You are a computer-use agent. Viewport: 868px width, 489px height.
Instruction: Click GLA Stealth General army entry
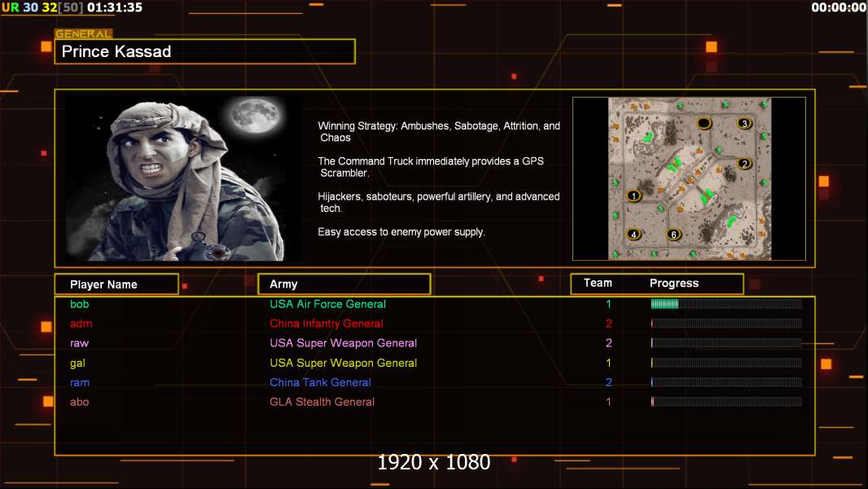click(322, 402)
